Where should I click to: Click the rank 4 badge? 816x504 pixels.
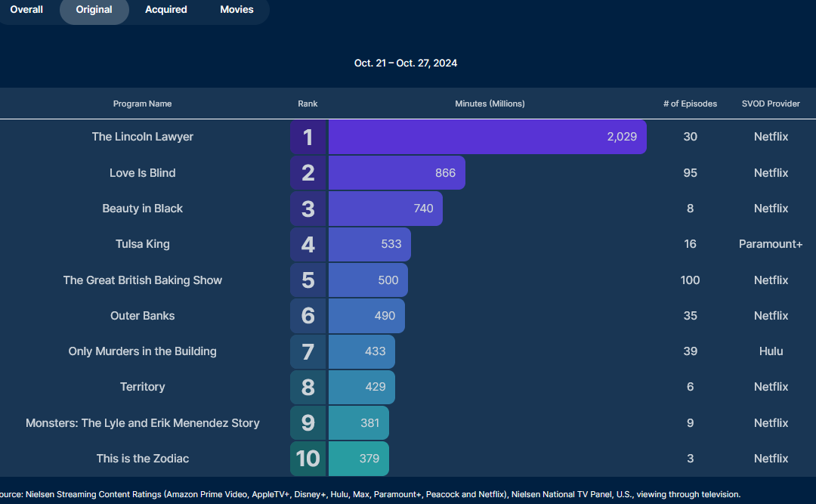308,244
